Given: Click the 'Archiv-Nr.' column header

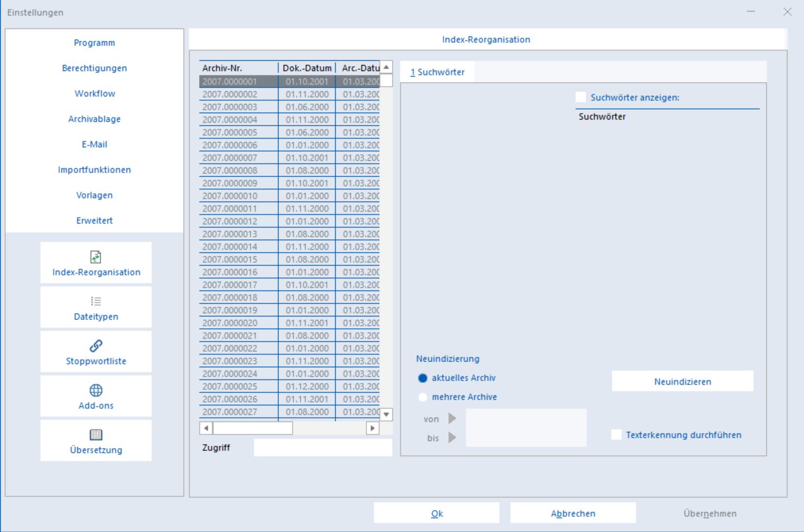Looking at the screenshot, I should pyautogui.click(x=239, y=68).
